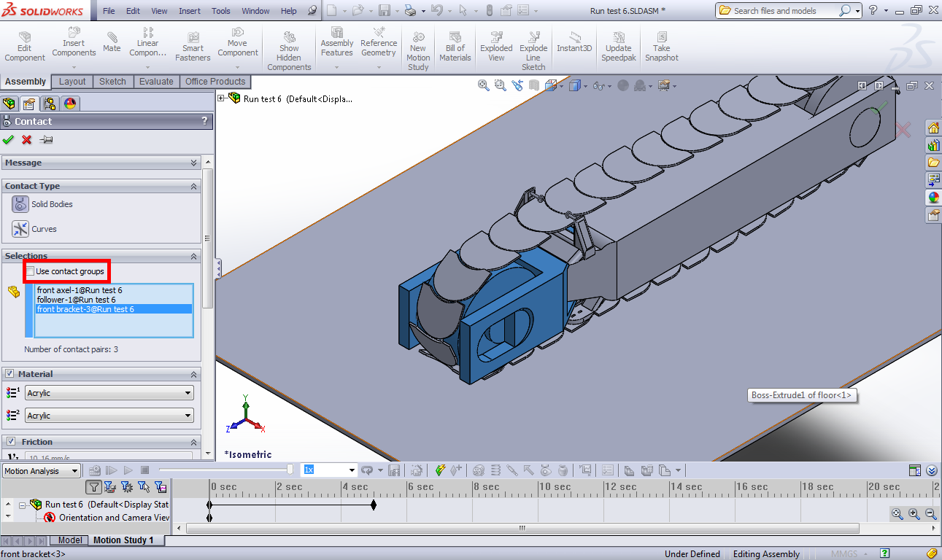The width and height of the screenshot is (942, 560).
Task: Click Stop in motion study toolbar
Action: [x=144, y=470]
